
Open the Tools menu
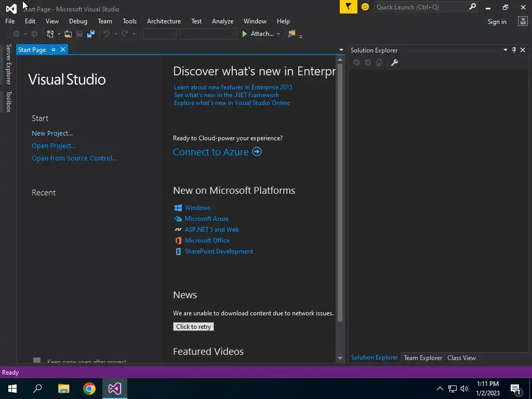[x=129, y=21]
